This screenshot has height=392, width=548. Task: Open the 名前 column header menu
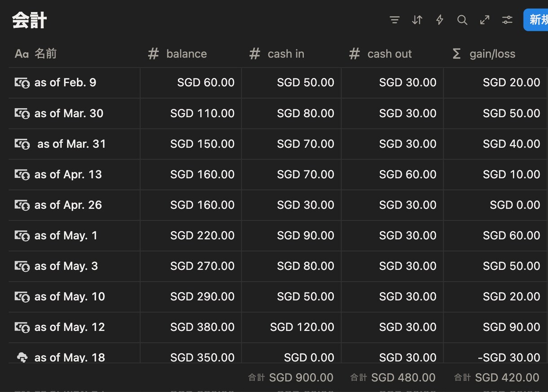coord(74,54)
